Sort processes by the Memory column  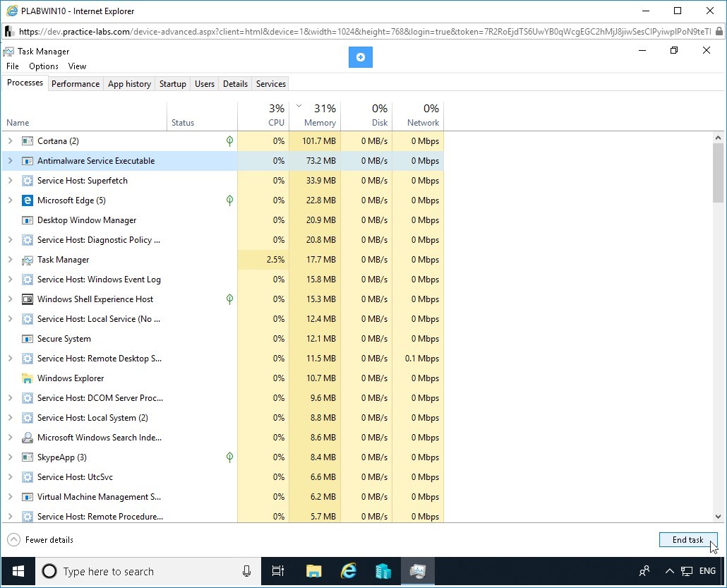(315, 116)
